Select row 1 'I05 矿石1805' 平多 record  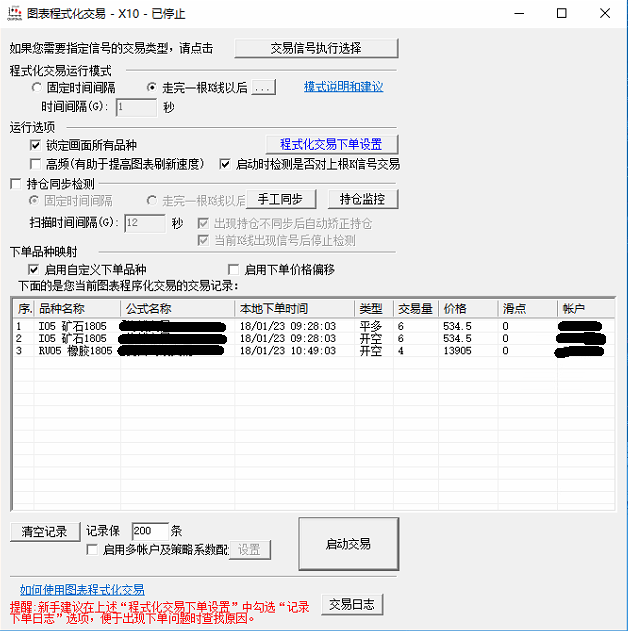pyautogui.click(x=314, y=326)
